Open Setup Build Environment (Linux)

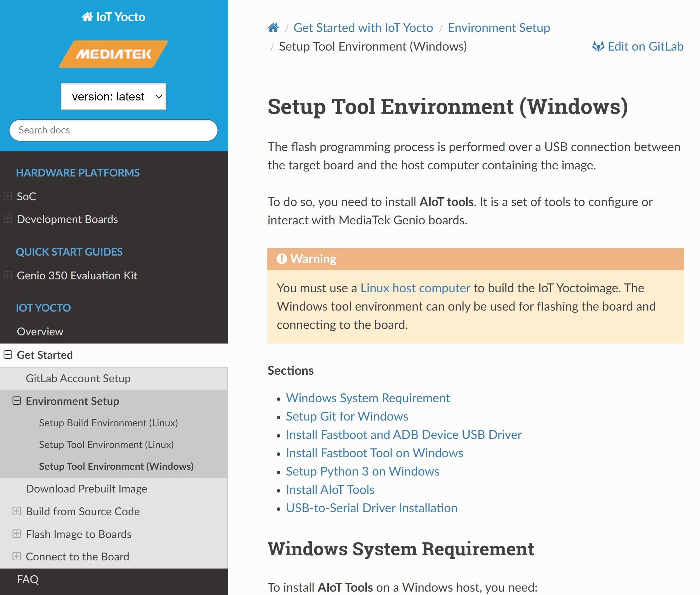coord(108,423)
